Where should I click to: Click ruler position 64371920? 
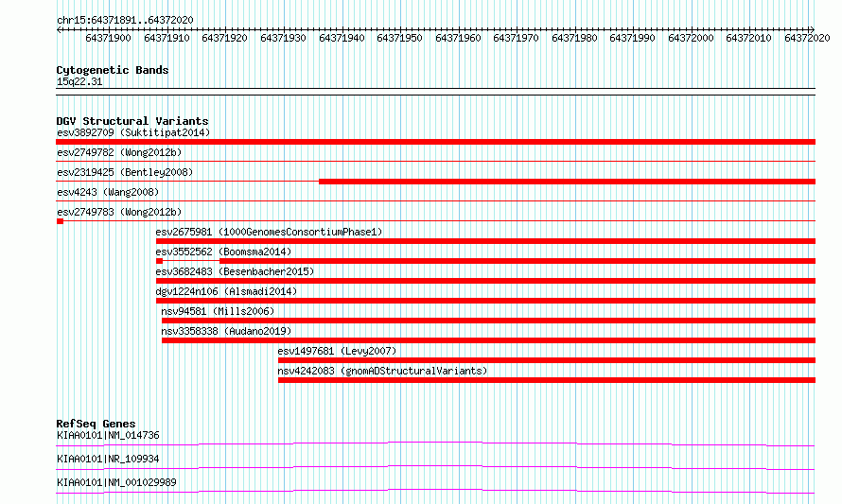224,38
